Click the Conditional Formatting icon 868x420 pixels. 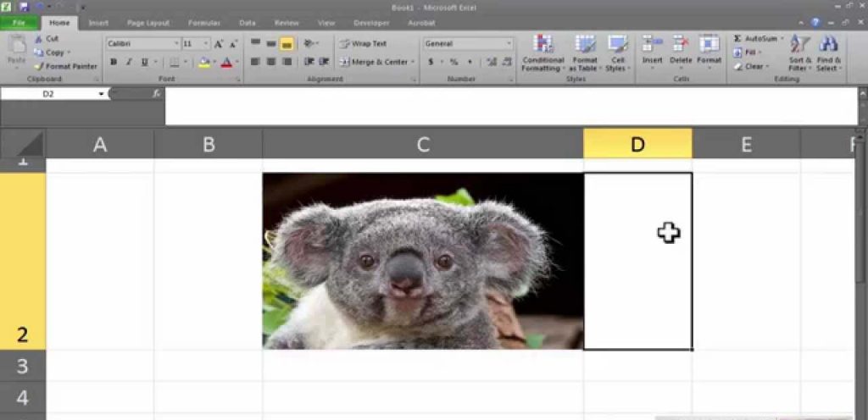tap(543, 45)
